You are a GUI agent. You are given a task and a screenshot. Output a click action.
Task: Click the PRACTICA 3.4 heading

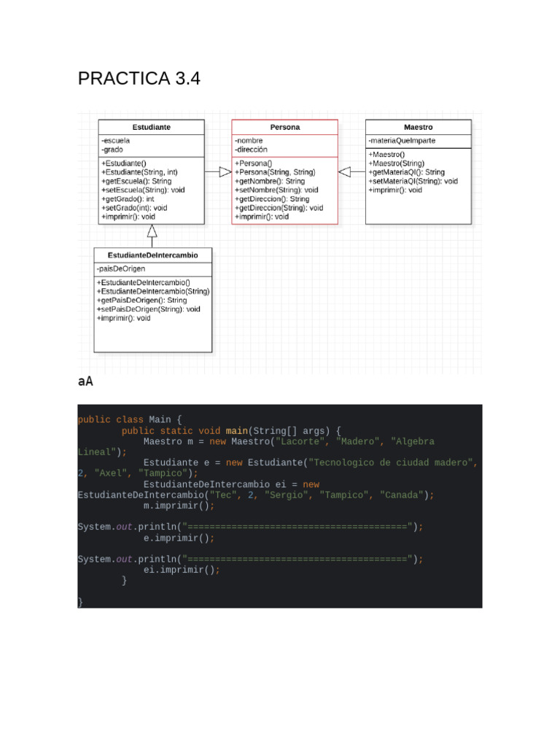[x=139, y=78]
